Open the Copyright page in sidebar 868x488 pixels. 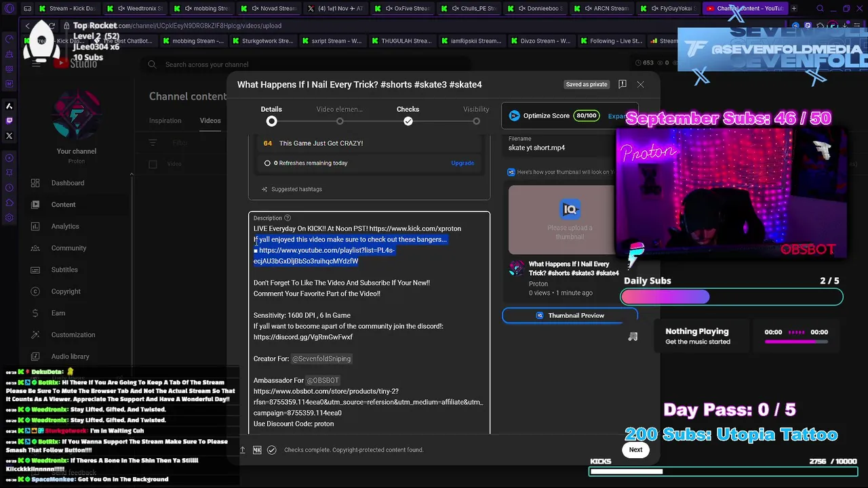(x=66, y=291)
